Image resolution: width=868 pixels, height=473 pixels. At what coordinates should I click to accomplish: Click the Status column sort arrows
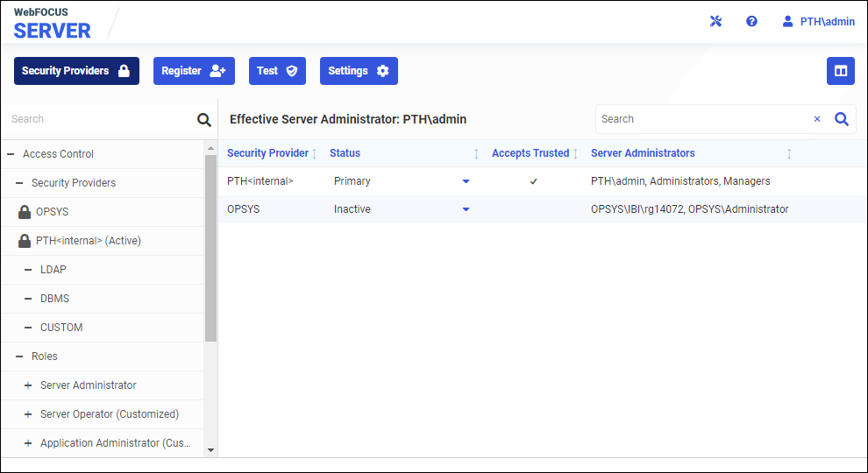tap(476, 154)
